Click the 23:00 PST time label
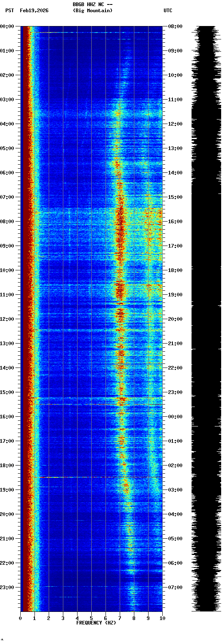 tap(7, 587)
